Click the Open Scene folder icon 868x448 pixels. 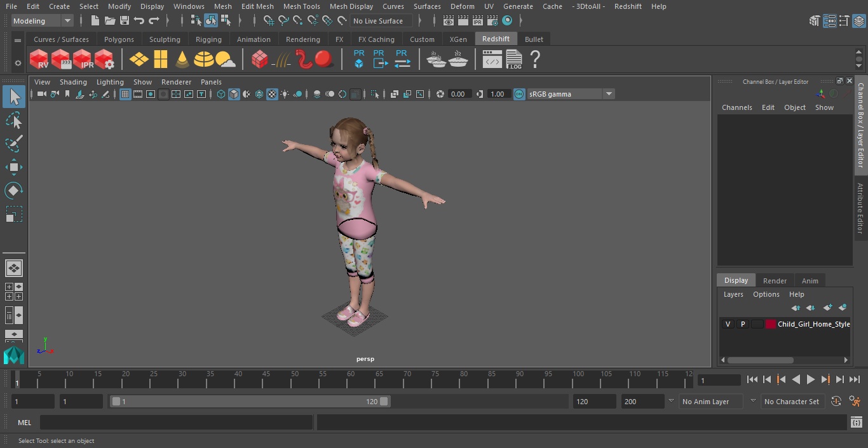click(109, 21)
